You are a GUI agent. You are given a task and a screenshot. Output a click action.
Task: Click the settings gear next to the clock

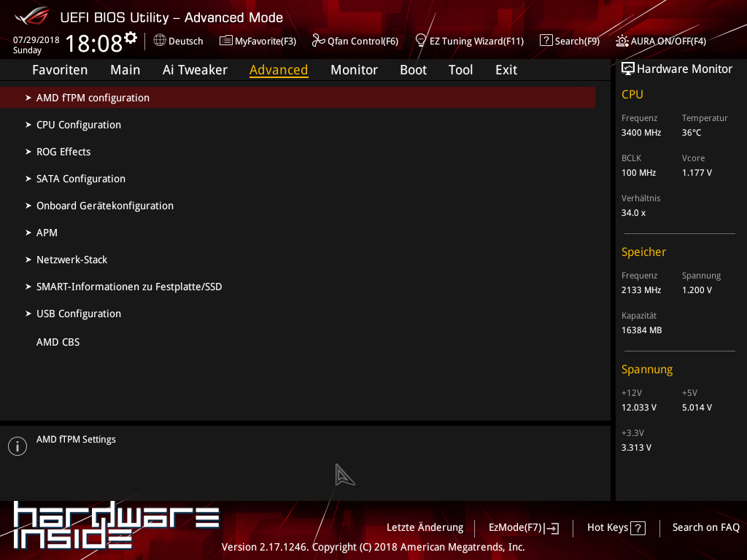click(x=131, y=37)
